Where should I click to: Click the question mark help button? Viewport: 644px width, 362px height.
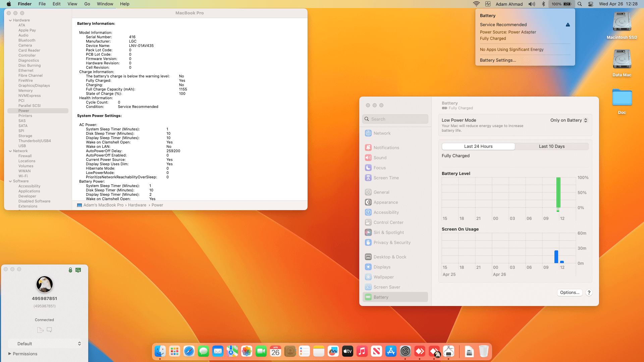[x=589, y=293]
